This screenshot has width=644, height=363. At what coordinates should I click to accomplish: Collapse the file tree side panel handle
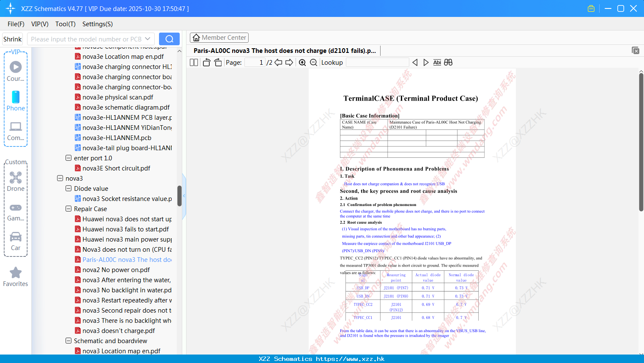[184, 196]
